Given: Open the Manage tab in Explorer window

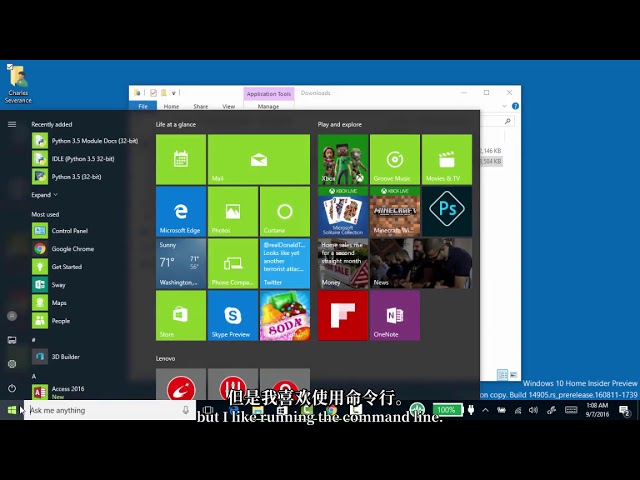Looking at the screenshot, I should point(268,107).
